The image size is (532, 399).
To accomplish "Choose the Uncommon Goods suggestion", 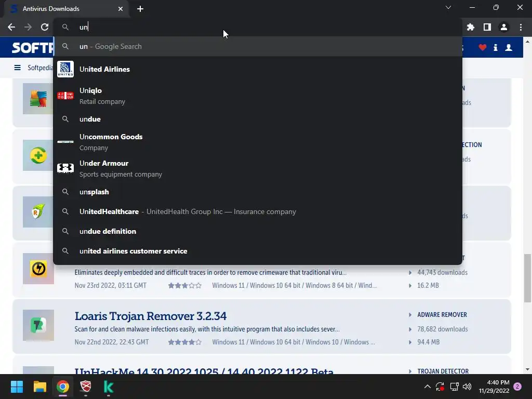I will click(x=258, y=142).
